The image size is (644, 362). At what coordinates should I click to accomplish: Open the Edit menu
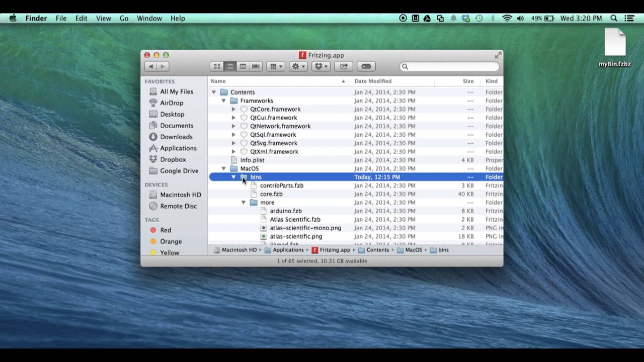click(82, 18)
